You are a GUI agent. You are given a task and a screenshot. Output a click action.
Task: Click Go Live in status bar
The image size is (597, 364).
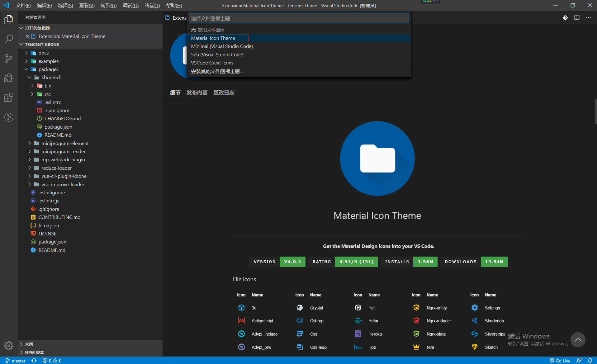[x=560, y=361]
